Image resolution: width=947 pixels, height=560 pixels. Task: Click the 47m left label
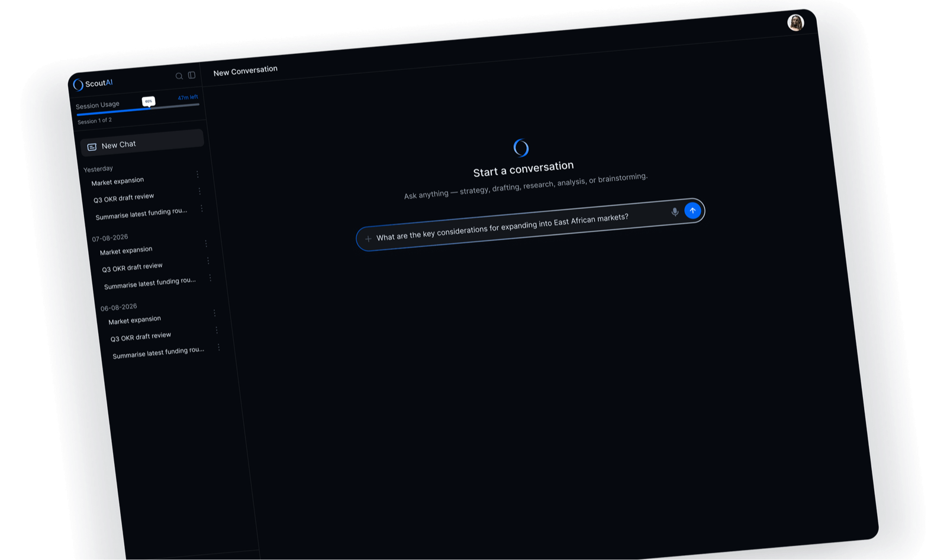[188, 98]
